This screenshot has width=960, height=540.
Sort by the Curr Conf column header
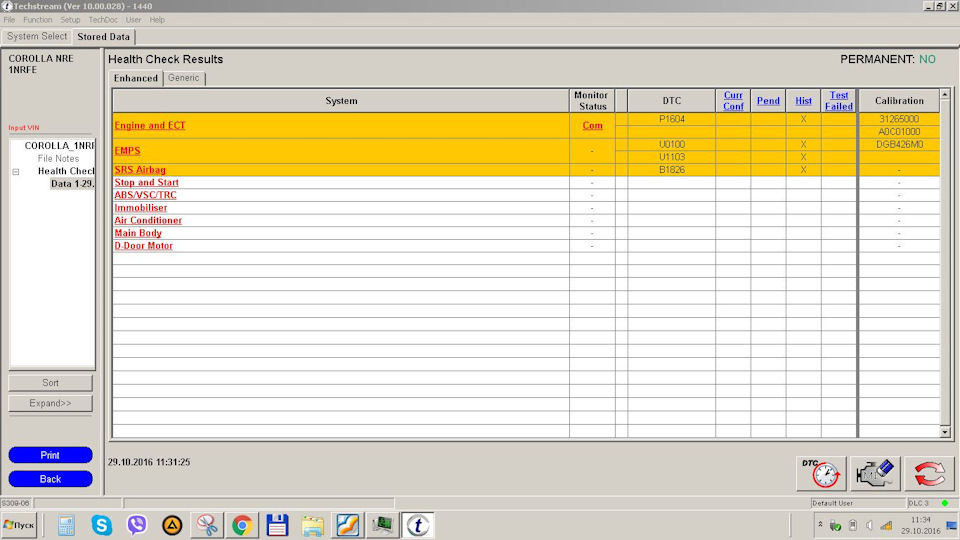[x=733, y=100]
